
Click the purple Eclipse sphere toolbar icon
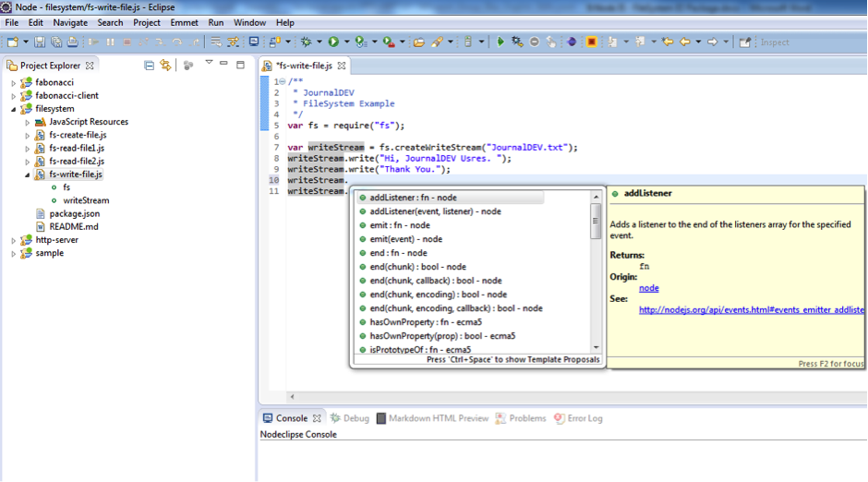tap(572, 42)
